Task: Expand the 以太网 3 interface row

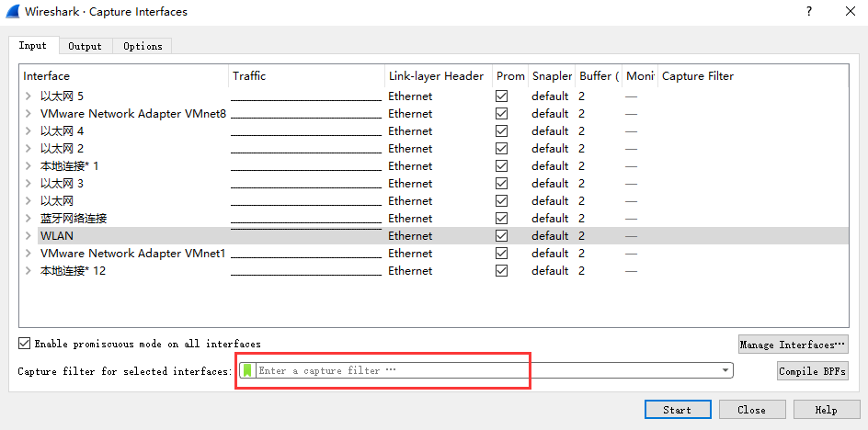Action: pos(29,183)
